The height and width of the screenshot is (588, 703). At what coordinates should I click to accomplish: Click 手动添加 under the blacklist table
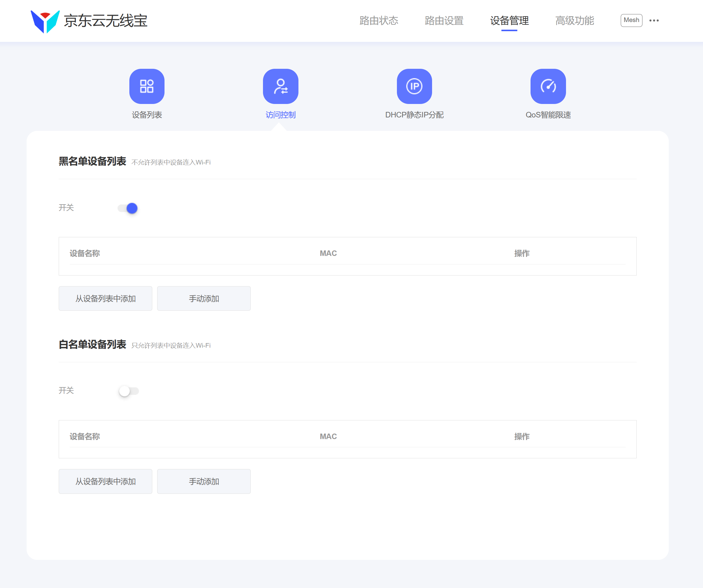(204, 298)
